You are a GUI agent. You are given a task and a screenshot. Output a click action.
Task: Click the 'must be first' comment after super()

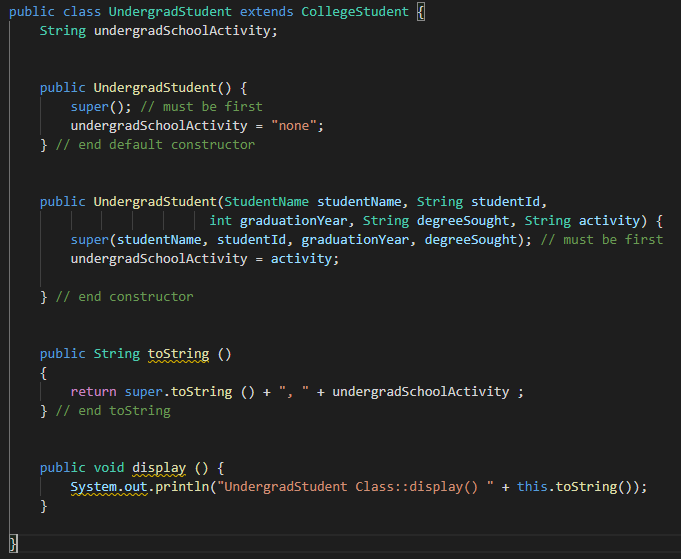click(202, 107)
